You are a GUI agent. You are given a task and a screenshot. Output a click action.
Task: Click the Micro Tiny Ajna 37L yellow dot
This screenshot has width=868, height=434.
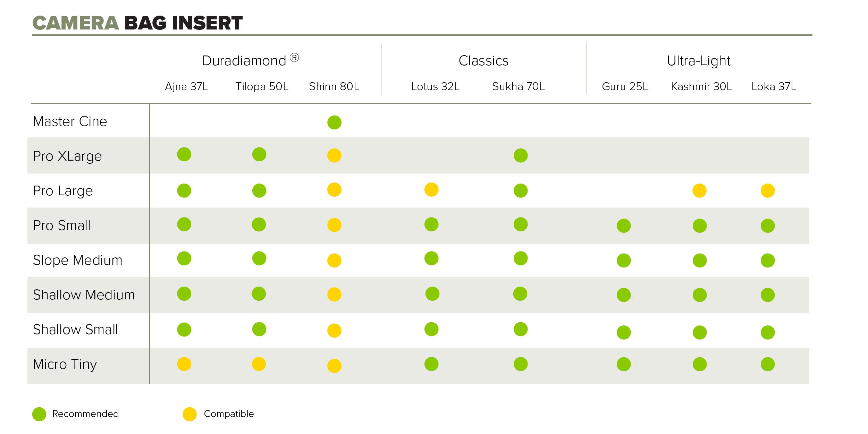point(184,364)
